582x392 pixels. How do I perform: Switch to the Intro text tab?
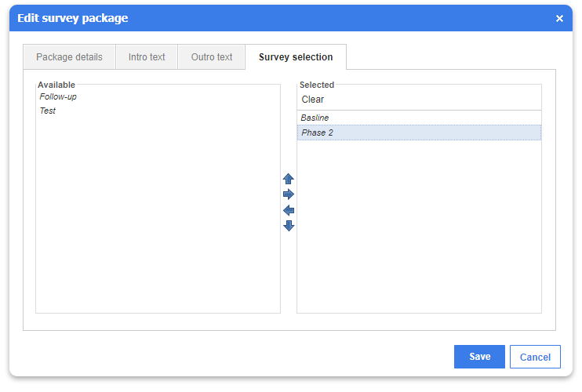(x=147, y=57)
